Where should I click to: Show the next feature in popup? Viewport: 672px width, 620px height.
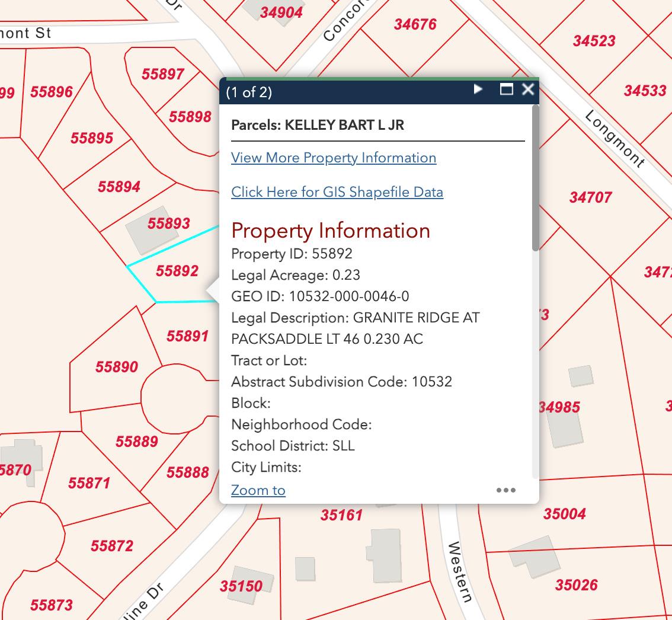[478, 90]
